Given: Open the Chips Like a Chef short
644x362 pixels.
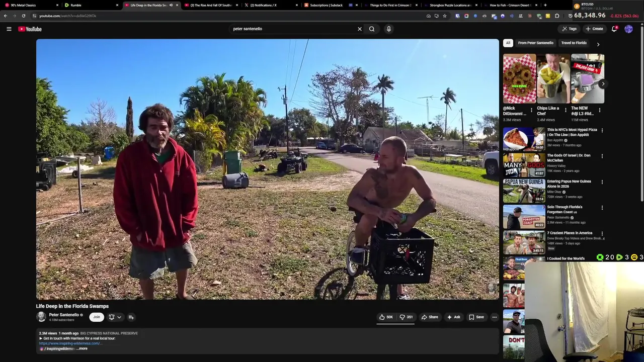Looking at the screenshot, I should pyautogui.click(x=553, y=78).
